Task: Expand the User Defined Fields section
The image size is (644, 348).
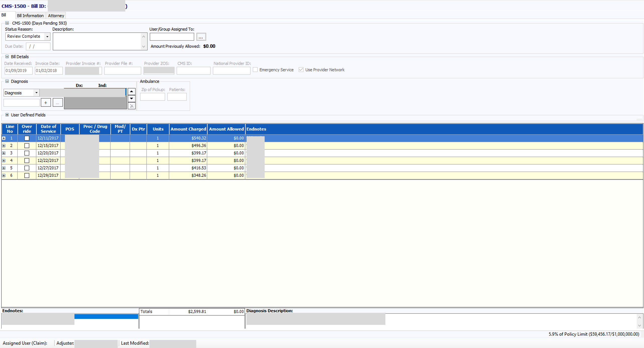Action: (7, 115)
